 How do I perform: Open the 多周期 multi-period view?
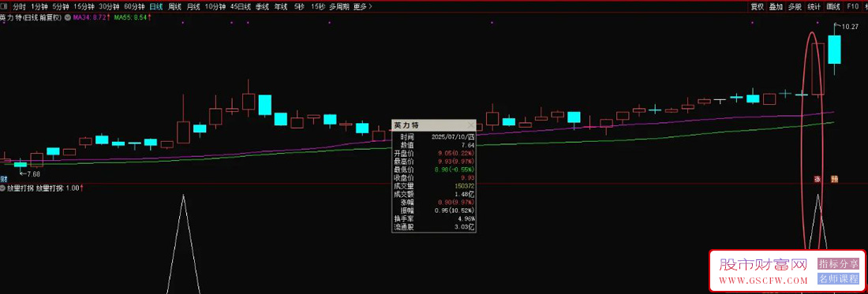pyautogui.click(x=339, y=6)
